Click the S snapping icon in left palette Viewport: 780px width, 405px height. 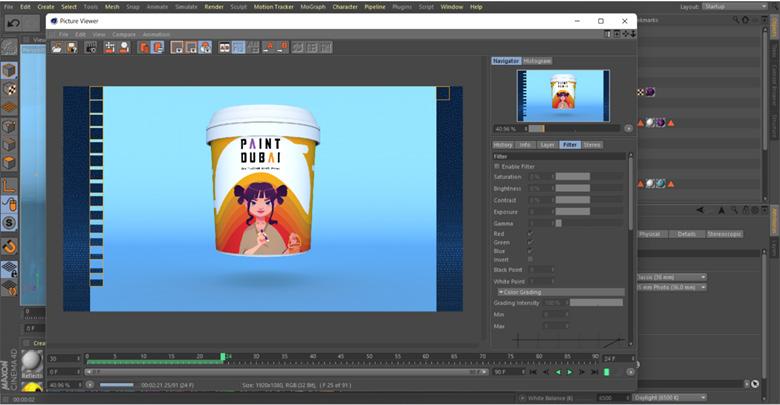[9, 222]
